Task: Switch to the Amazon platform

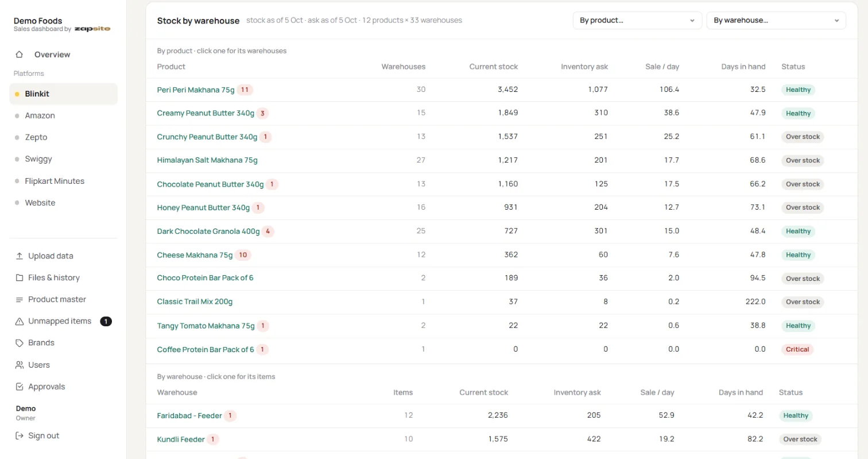Action: tap(40, 115)
